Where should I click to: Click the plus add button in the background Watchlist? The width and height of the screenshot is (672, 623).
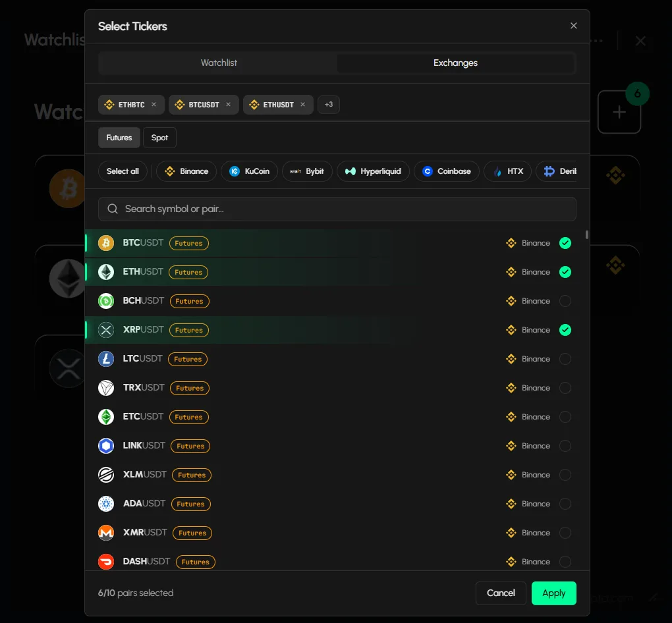(619, 112)
